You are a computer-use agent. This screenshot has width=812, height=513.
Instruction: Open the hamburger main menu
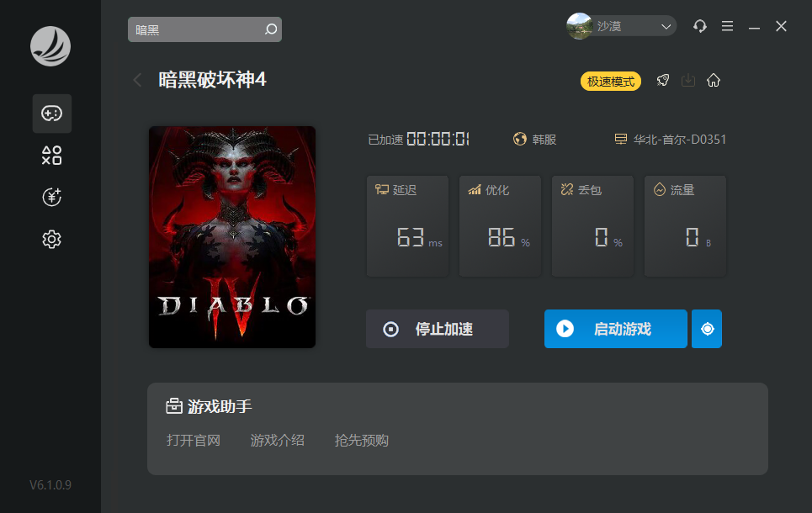click(x=728, y=27)
